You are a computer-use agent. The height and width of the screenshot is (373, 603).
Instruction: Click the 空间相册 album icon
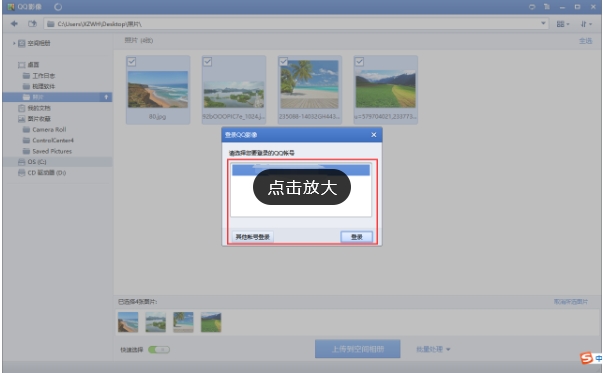[x=22, y=43]
